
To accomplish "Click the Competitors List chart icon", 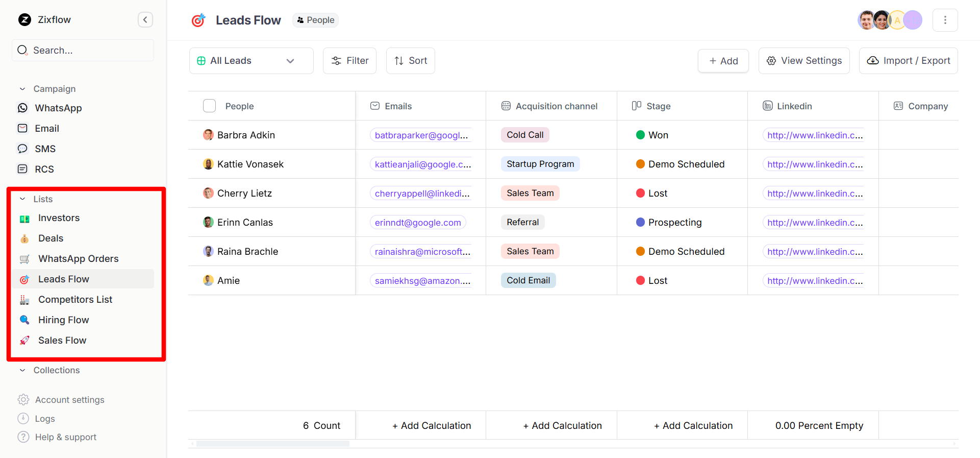I will point(24,300).
